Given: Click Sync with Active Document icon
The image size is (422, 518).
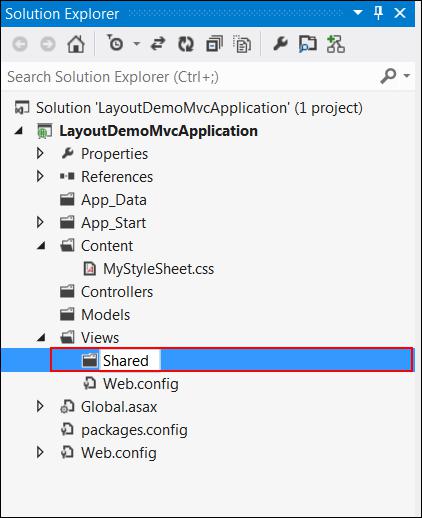Looking at the screenshot, I should coord(158,44).
